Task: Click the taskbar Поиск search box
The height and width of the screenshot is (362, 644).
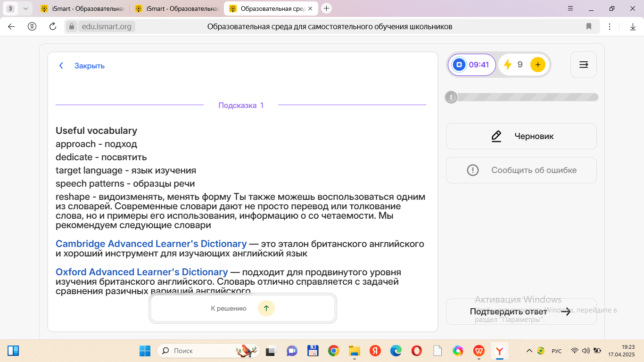Action: tap(208, 351)
